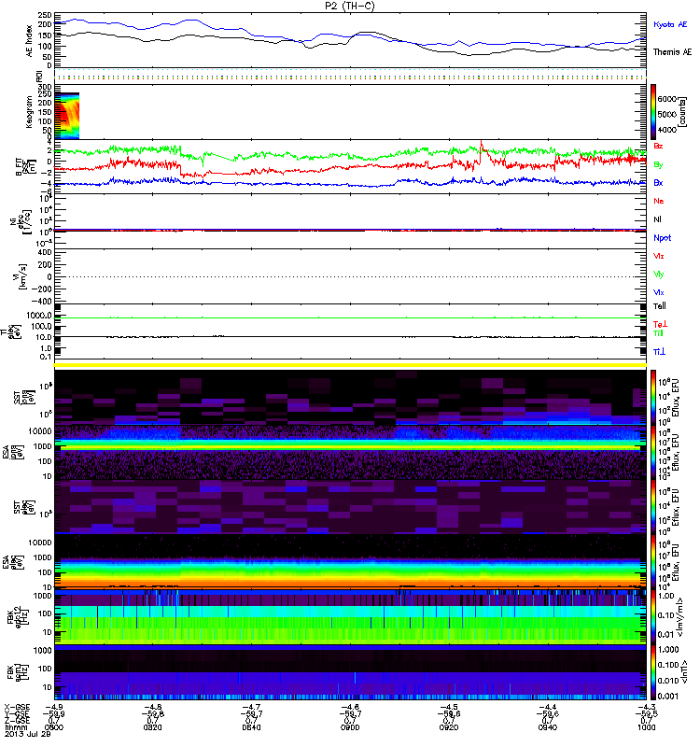Click the X-GSE row label
The height and width of the screenshot is (747, 700).
(17, 707)
